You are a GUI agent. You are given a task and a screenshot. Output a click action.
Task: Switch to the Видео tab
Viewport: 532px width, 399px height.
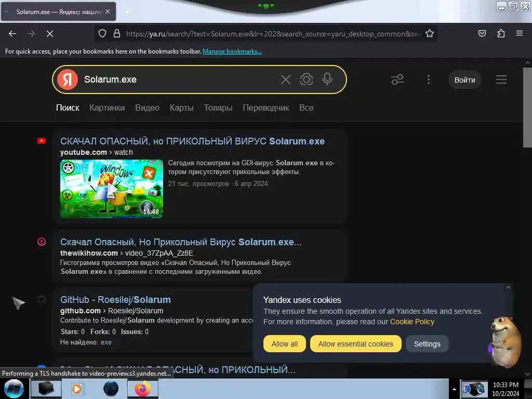tap(147, 108)
